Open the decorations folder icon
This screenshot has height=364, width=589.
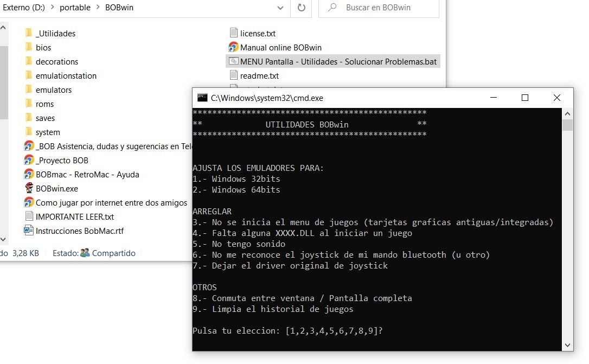point(29,61)
